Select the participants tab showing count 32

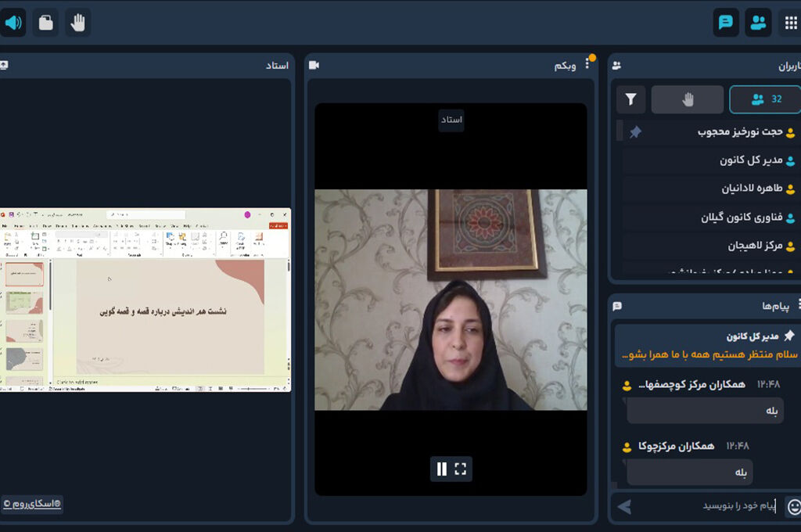coord(764,99)
